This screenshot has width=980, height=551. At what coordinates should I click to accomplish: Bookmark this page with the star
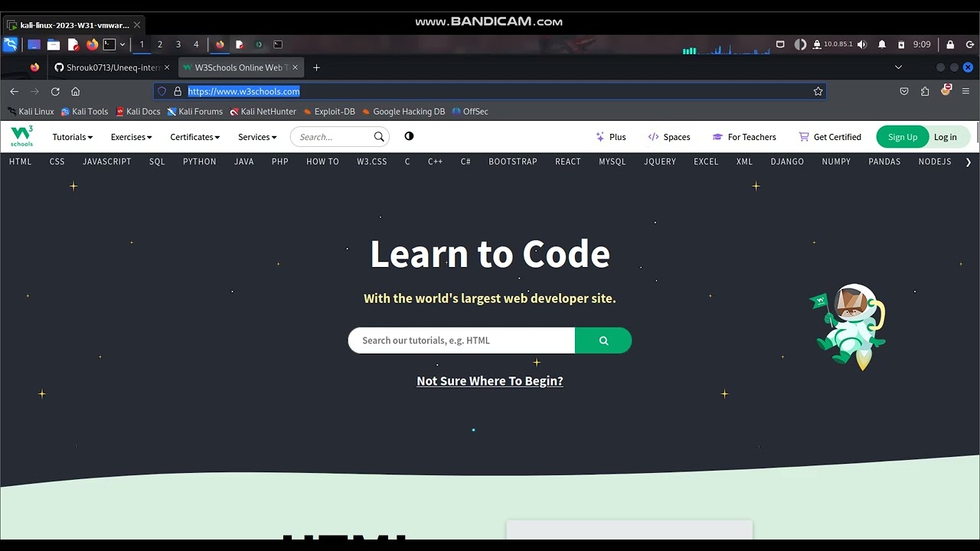point(818,91)
